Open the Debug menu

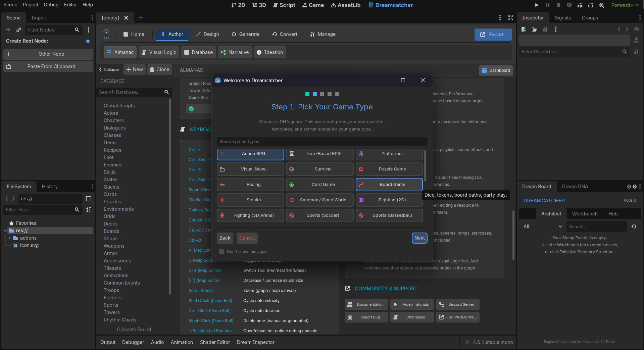[51, 5]
